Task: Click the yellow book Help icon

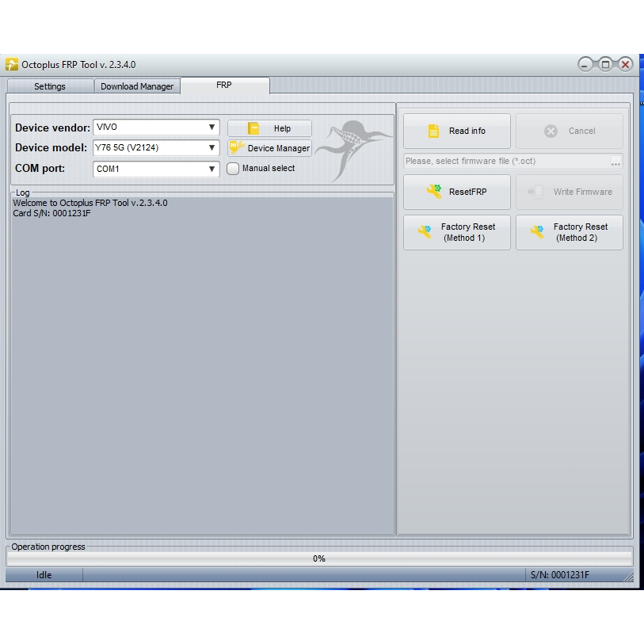Action: [253, 128]
